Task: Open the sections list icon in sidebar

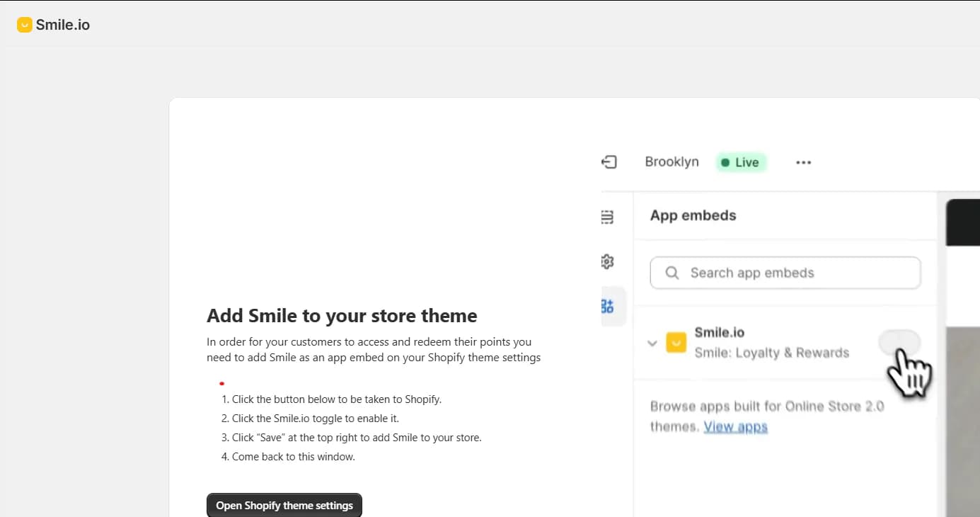Action: (x=607, y=217)
